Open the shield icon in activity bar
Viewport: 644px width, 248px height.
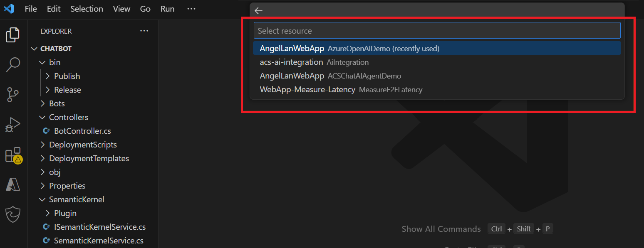tap(12, 214)
